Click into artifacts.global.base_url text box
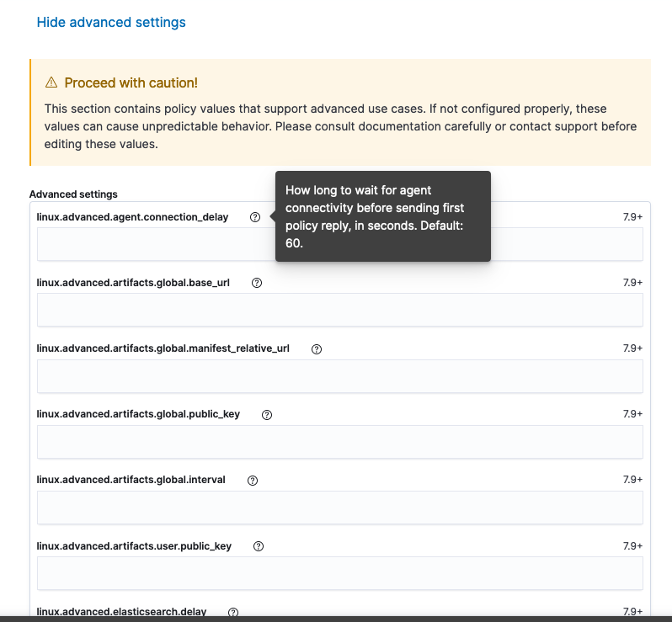The height and width of the screenshot is (622, 672). pos(339,310)
